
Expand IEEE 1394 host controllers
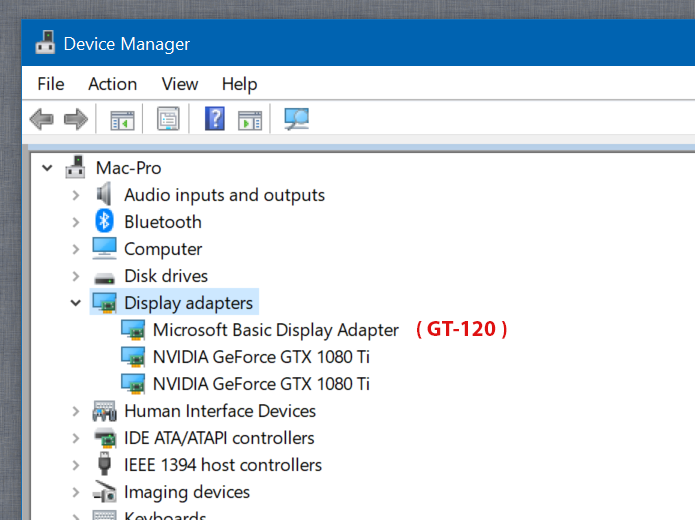coord(76,465)
